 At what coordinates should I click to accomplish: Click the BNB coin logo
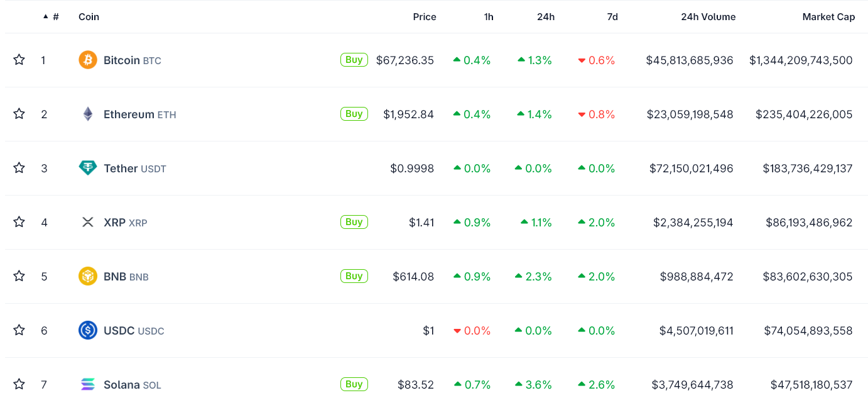point(87,275)
